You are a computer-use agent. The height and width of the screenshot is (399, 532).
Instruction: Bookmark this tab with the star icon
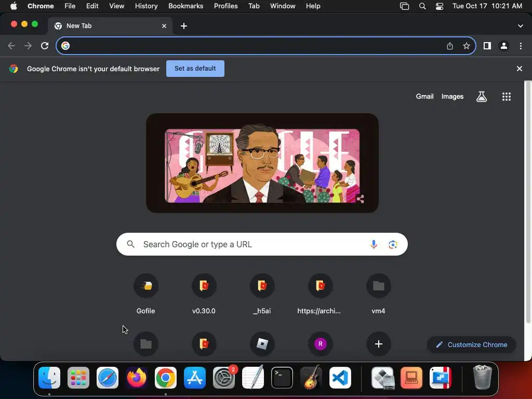[x=467, y=46]
